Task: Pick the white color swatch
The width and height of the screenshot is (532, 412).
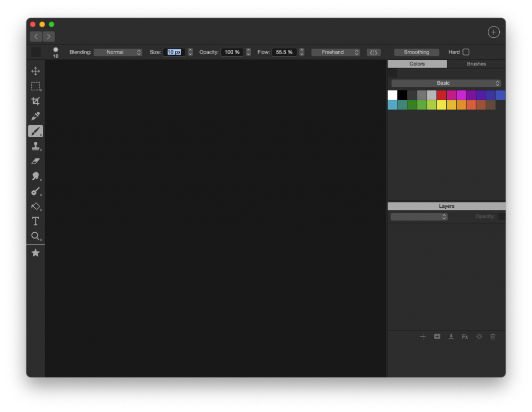Action: pos(393,95)
